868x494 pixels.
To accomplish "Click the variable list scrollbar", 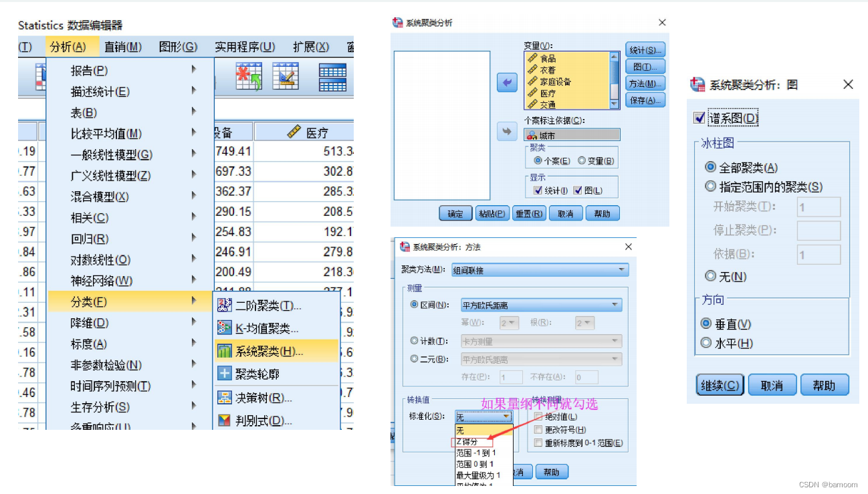I will [x=615, y=80].
